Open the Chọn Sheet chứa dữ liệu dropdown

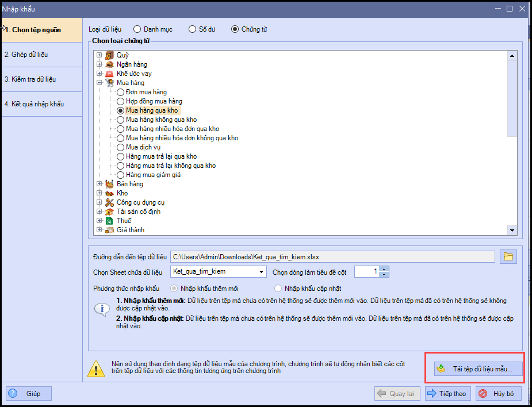[261, 272]
